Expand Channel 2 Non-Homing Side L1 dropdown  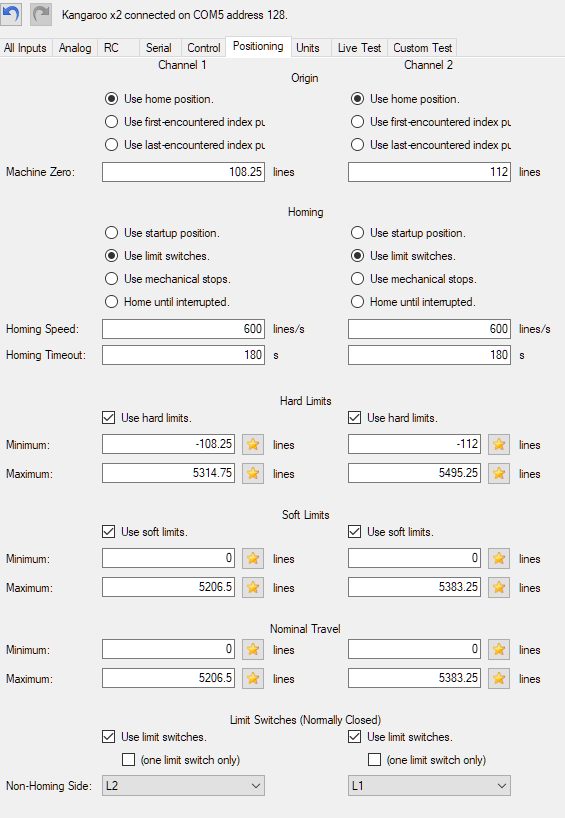pos(429,786)
